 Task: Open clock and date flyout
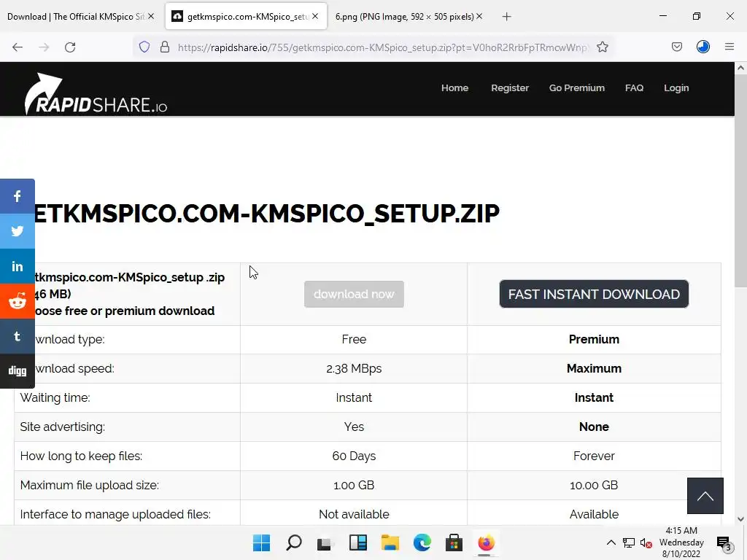681,542
